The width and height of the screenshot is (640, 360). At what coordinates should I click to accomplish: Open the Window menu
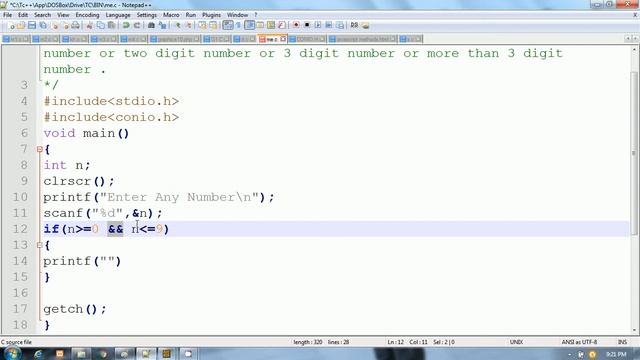(238, 15)
